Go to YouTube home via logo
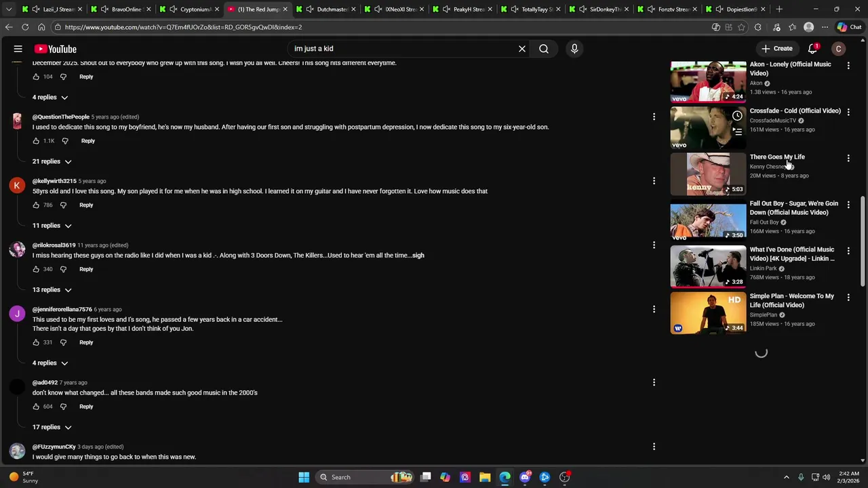 click(56, 49)
